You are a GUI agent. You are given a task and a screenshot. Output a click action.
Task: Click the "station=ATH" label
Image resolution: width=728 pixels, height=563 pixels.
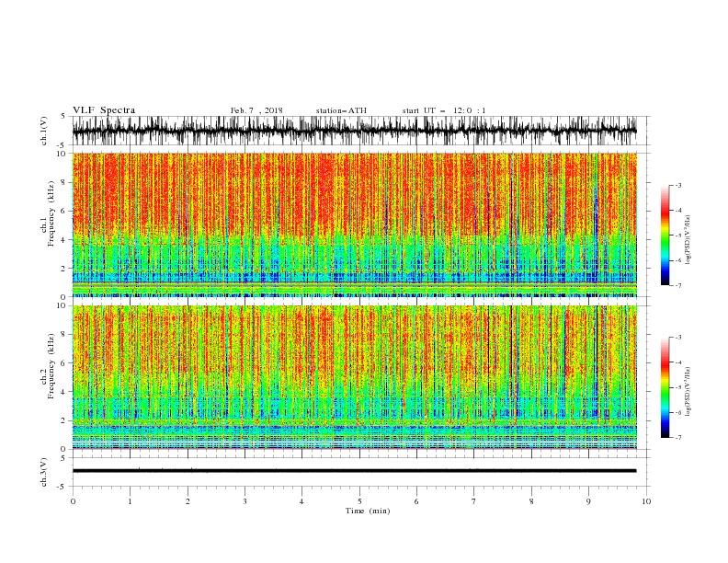click(341, 110)
